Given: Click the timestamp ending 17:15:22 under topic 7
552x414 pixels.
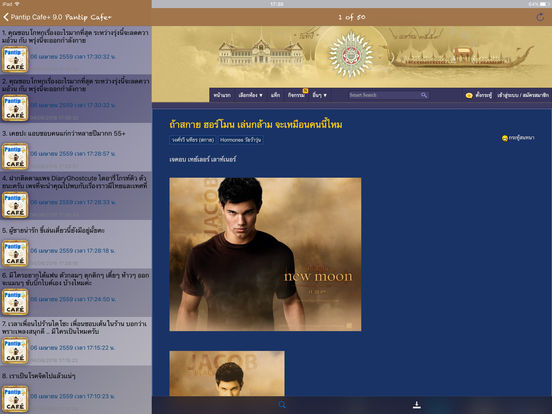Looking at the screenshot, I should click(x=73, y=347).
